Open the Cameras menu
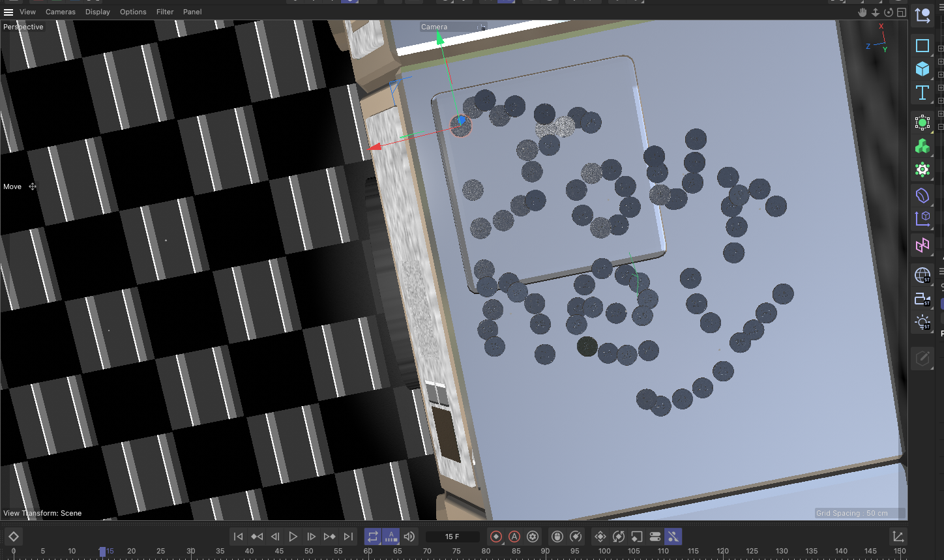The width and height of the screenshot is (944, 560). (61, 12)
